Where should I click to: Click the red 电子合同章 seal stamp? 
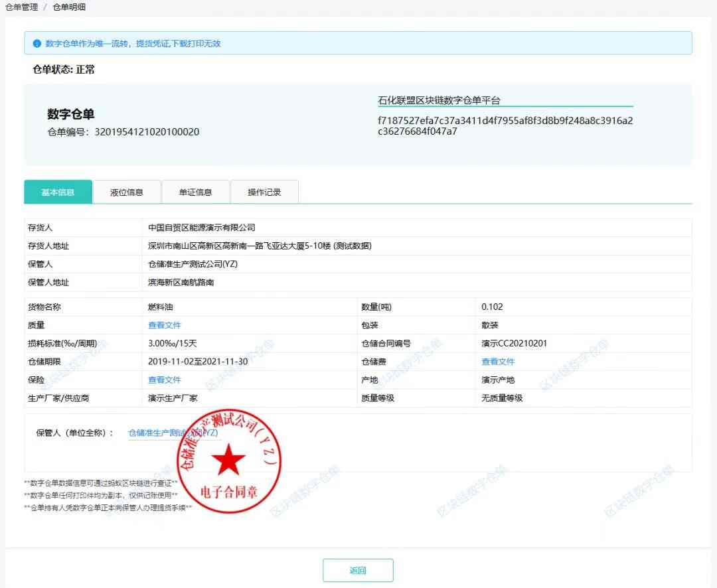[x=228, y=459]
